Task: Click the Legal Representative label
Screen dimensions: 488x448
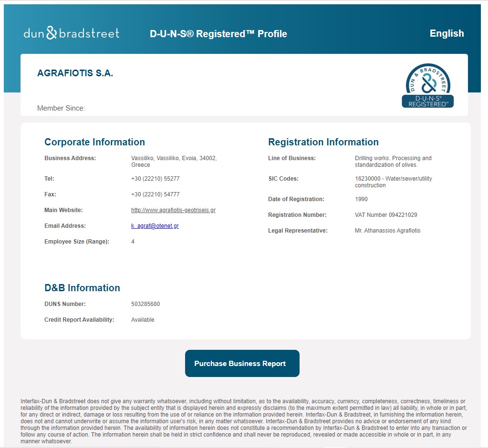Action: click(298, 231)
